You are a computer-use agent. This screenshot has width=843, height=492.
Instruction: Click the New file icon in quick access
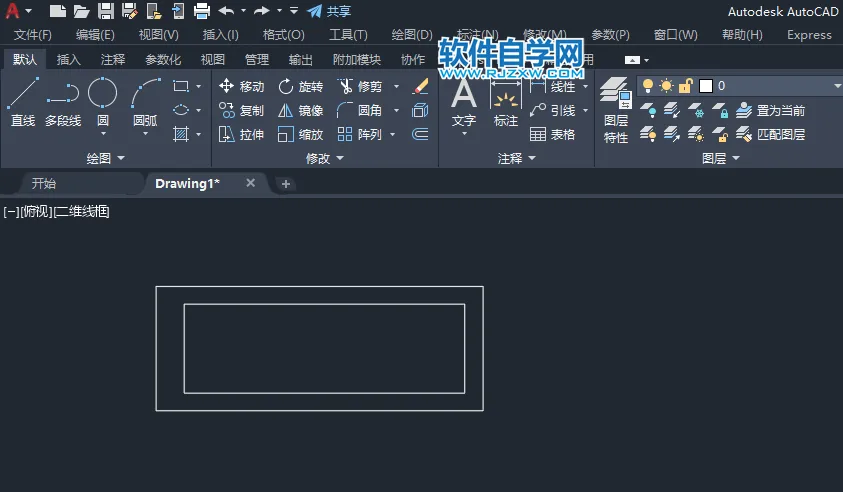pyautogui.click(x=58, y=11)
